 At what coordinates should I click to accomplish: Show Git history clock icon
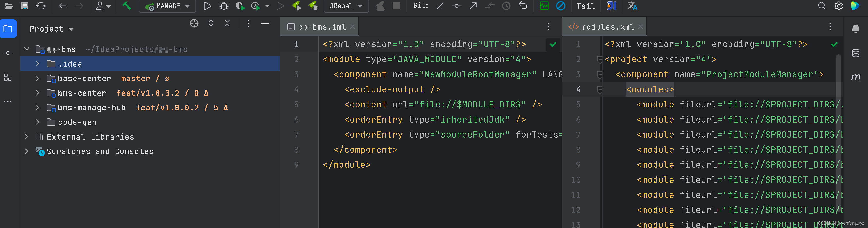[506, 6]
